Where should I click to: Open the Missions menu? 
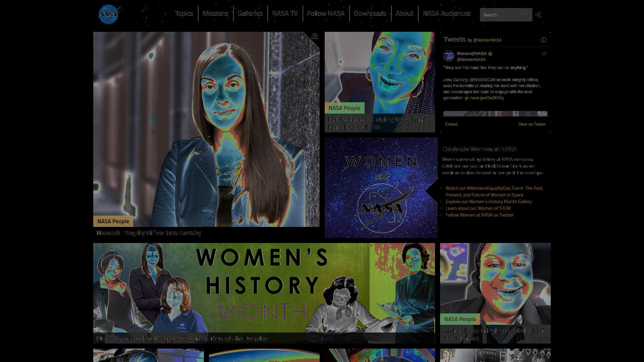tap(215, 13)
